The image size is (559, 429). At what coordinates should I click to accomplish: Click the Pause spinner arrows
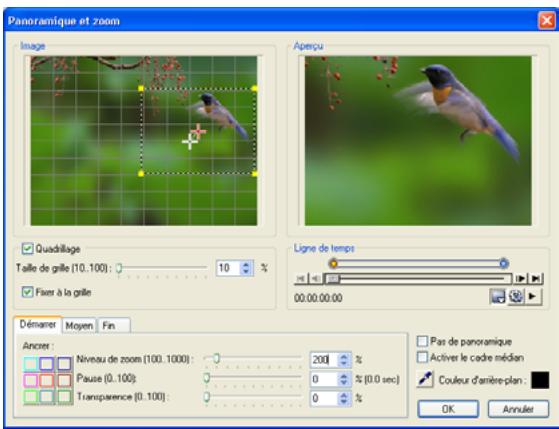click(x=344, y=379)
